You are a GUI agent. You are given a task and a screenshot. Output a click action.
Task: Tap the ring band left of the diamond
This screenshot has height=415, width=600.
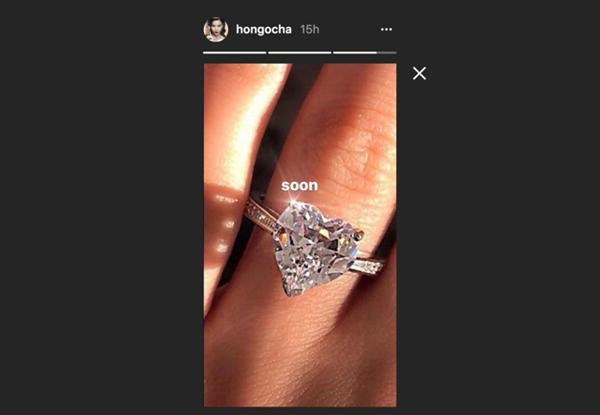coord(262,216)
